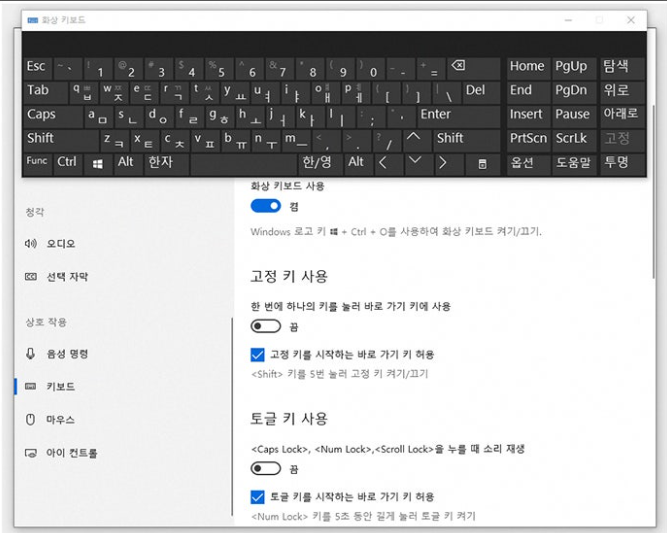
Task: Click the right Alt key next to 한/영
Action: click(x=358, y=164)
